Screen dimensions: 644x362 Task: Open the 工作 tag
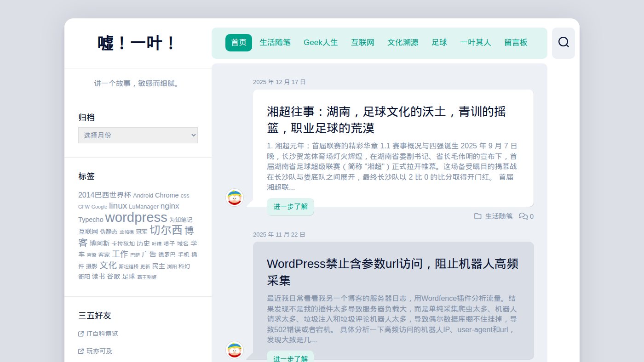120,254
